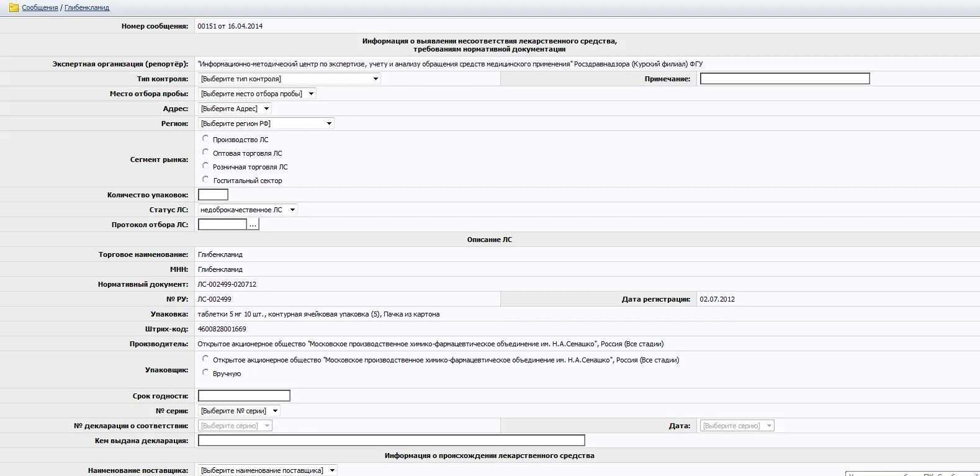This screenshot has width=980, height=476.
Task: Click message number 00151 от 16.04.2014
Action: [x=230, y=26]
